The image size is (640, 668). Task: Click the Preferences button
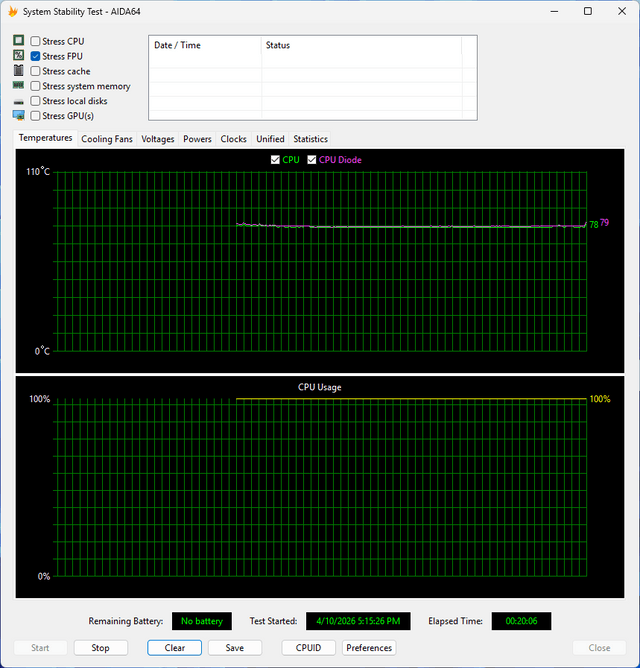(x=369, y=648)
